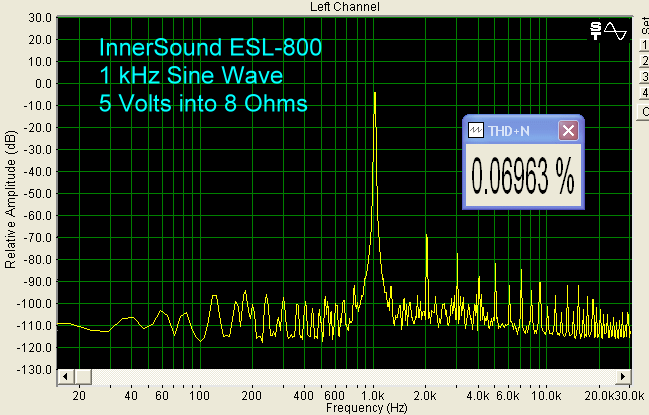Click the left arrow of the frequency scrollbar
The height and width of the screenshot is (415, 649).
pyautogui.click(x=65, y=377)
